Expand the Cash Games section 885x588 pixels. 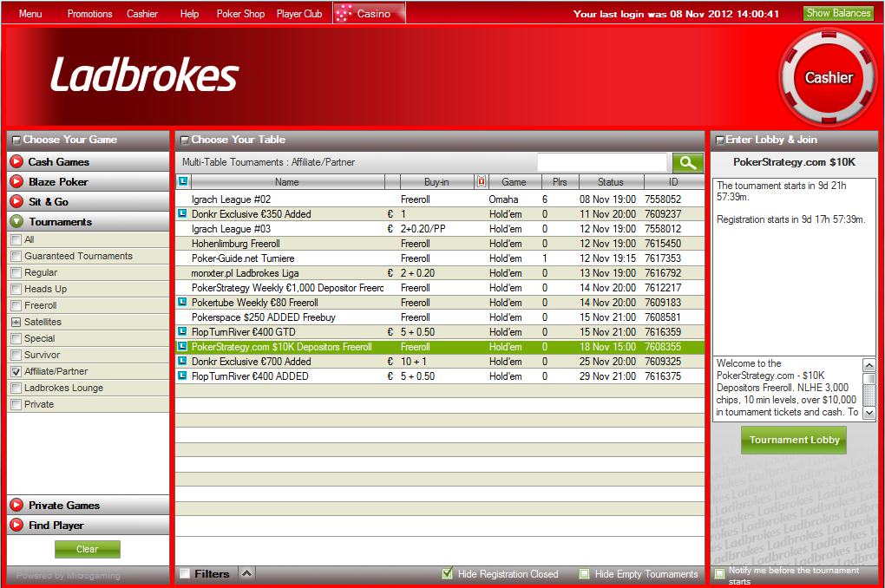[88, 162]
